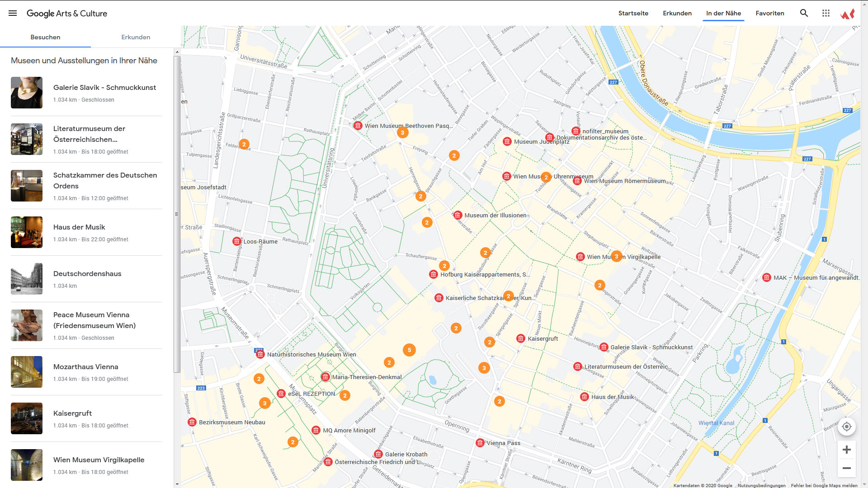
Task: Open Nutzungsbedingungen link on map
Action: click(761, 485)
